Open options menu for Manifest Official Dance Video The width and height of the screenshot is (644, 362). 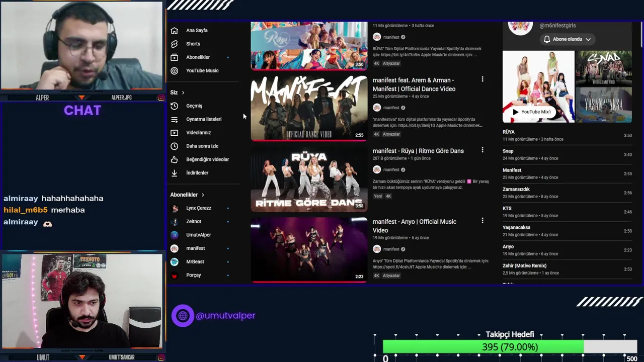tap(482, 79)
